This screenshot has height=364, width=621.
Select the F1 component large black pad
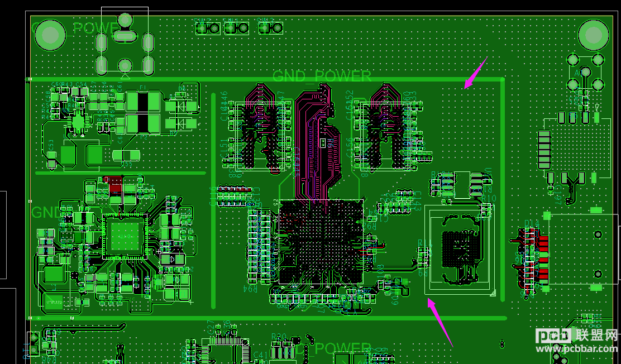(x=143, y=101)
